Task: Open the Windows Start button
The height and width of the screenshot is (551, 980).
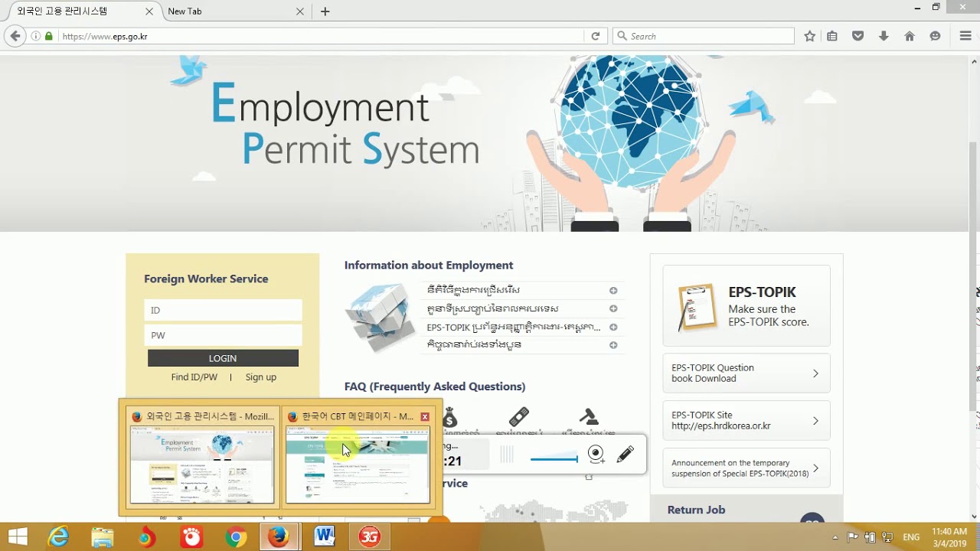Action: pos(18,537)
